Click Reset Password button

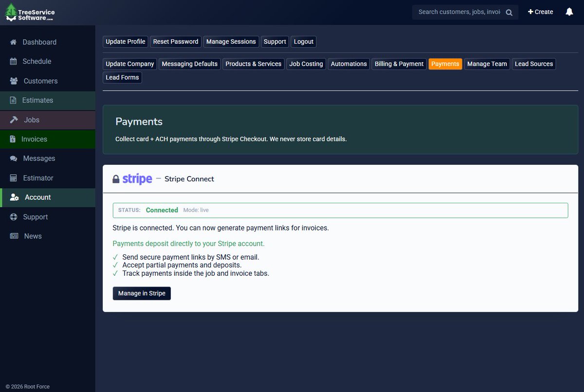point(176,42)
